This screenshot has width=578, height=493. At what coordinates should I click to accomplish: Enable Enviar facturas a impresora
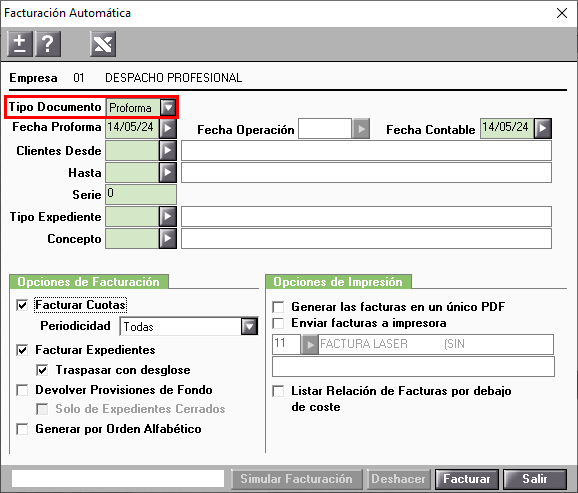tap(278, 323)
